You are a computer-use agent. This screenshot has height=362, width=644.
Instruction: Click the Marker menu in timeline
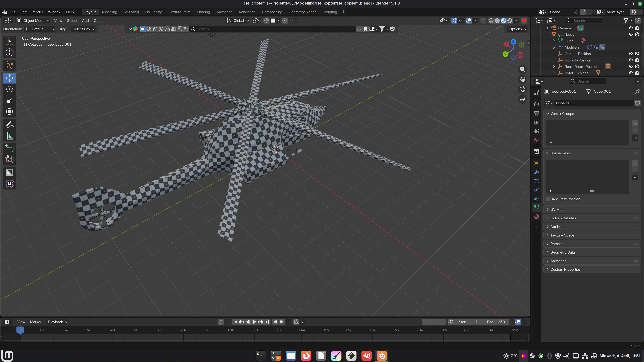(36, 322)
